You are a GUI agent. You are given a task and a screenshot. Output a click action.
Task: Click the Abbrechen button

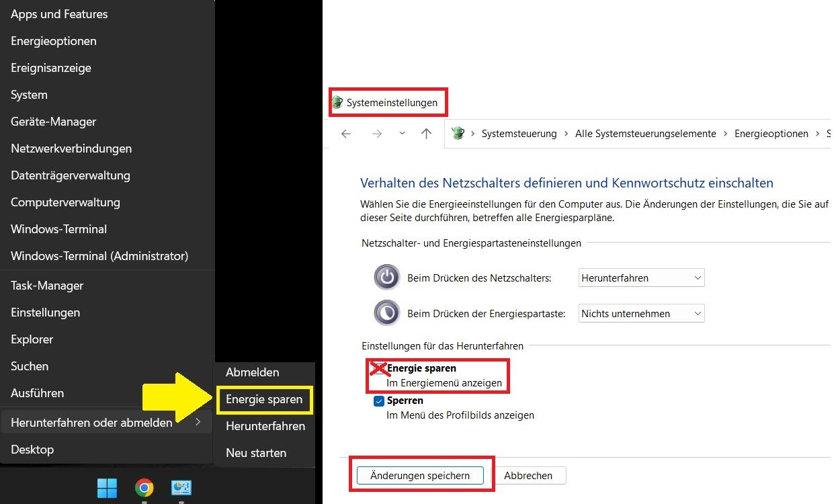click(x=528, y=475)
